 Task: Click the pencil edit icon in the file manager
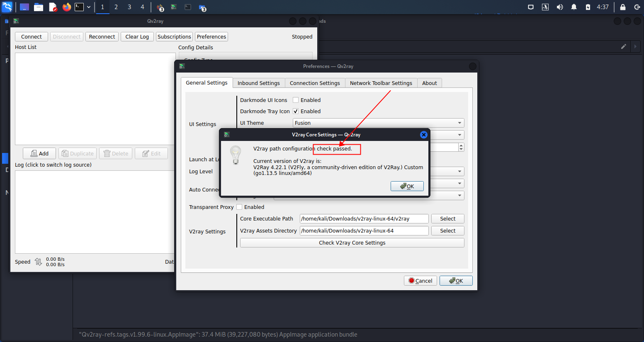623,46
